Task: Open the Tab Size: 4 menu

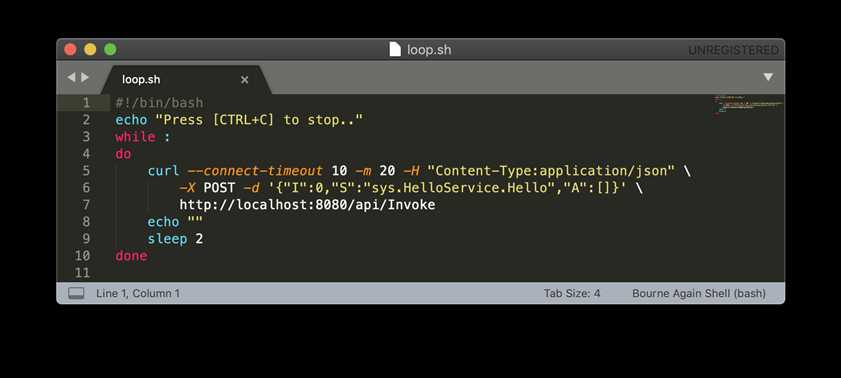Action: pos(572,293)
